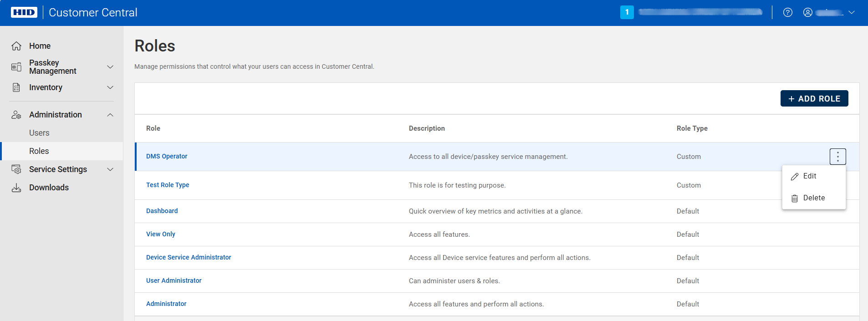The width and height of the screenshot is (868, 321).
Task: Click the pencil icon beside Edit
Action: tap(795, 177)
